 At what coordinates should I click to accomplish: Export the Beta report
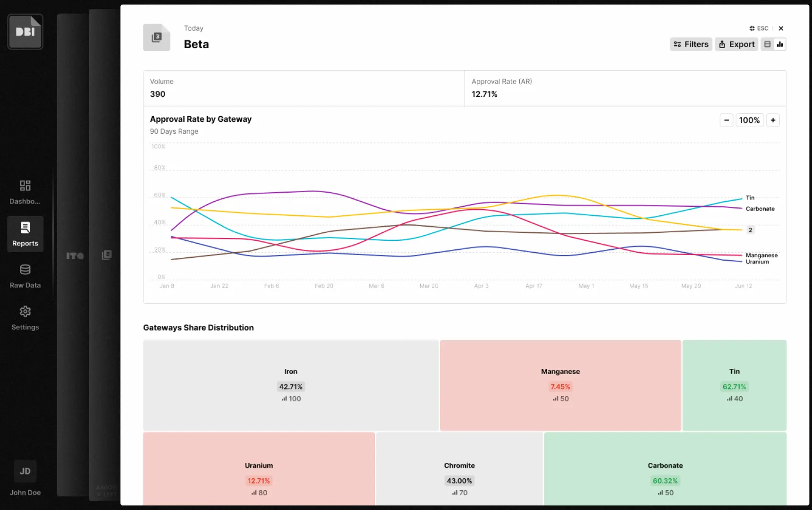(x=736, y=44)
